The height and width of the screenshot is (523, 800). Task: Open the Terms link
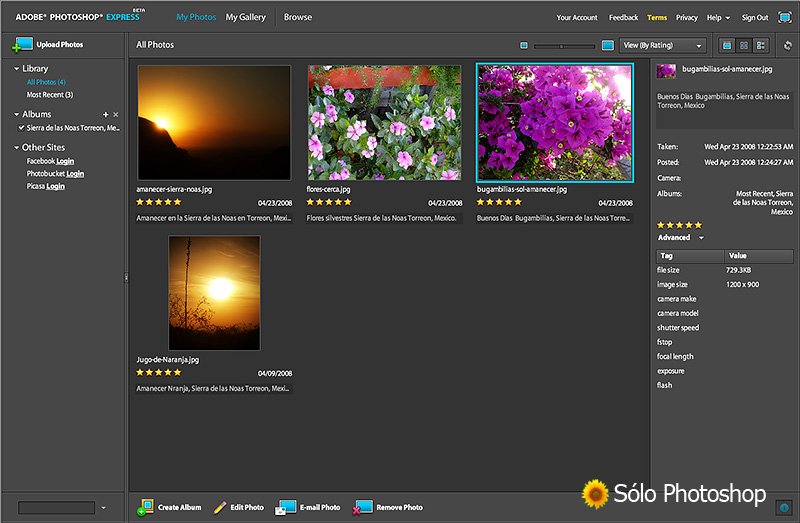click(x=657, y=17)
